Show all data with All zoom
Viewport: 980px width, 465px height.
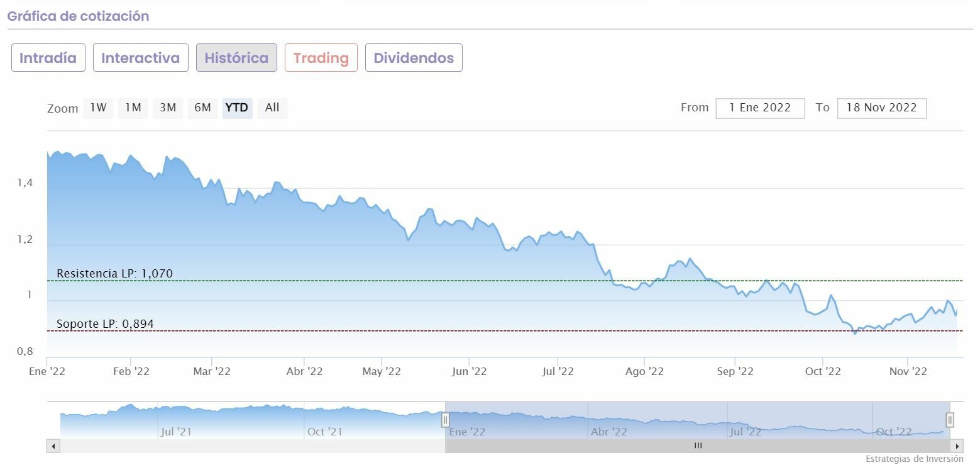tap(272, 108)
